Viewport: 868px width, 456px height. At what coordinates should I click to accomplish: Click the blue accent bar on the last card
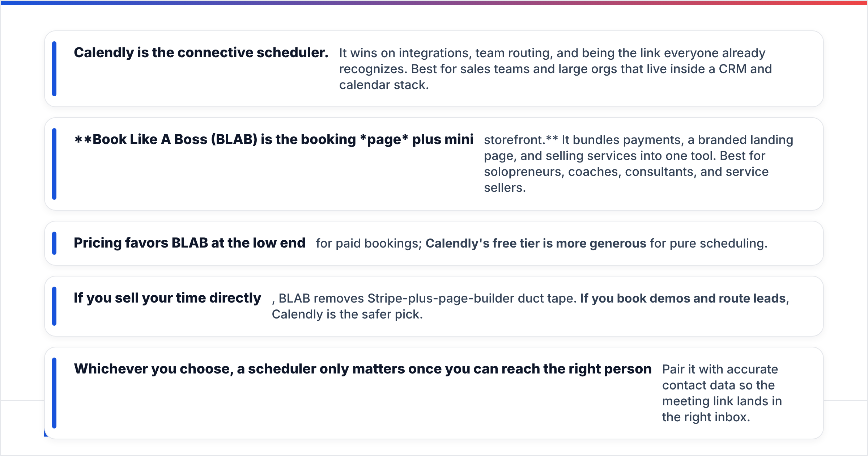pyautogui.click(x=54, y=393)
